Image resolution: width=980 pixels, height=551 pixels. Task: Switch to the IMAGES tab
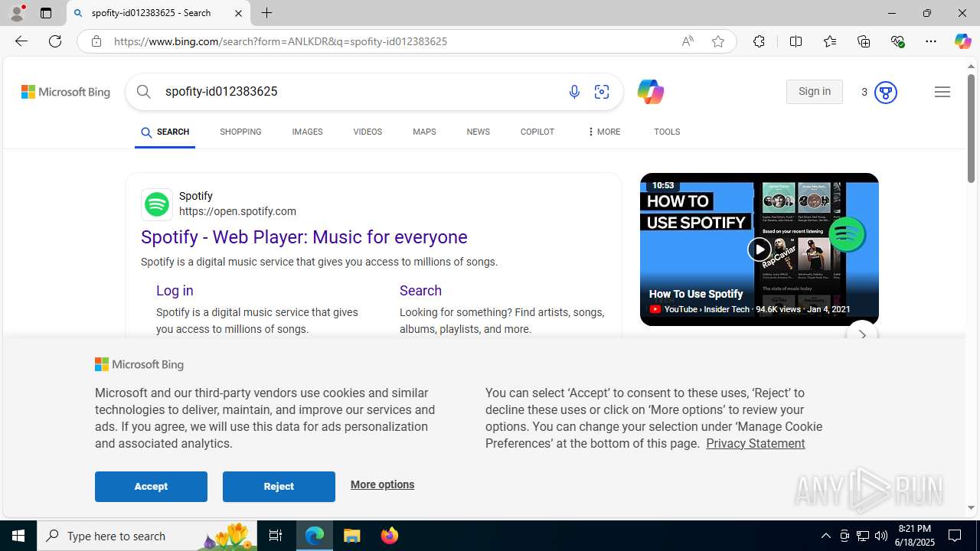(307, 132)
